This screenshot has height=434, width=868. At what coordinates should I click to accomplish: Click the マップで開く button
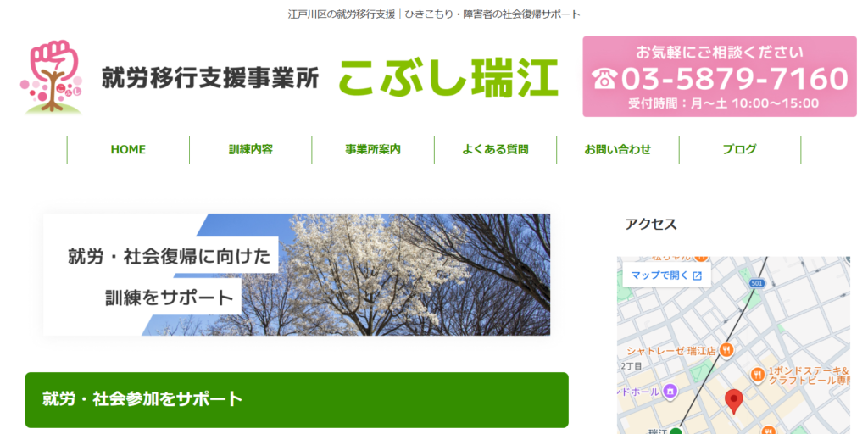tap(666, 275)
